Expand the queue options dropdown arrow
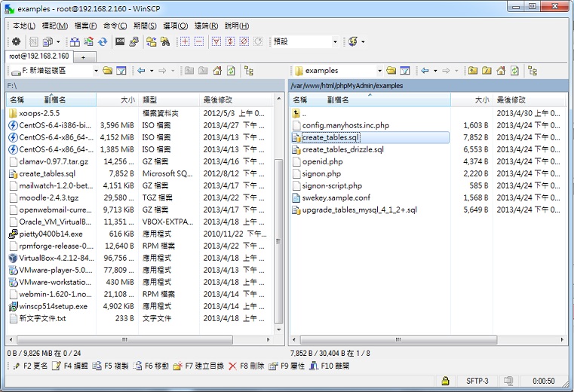574x392 pixels. pyautogui.click(x=58, y=41)
